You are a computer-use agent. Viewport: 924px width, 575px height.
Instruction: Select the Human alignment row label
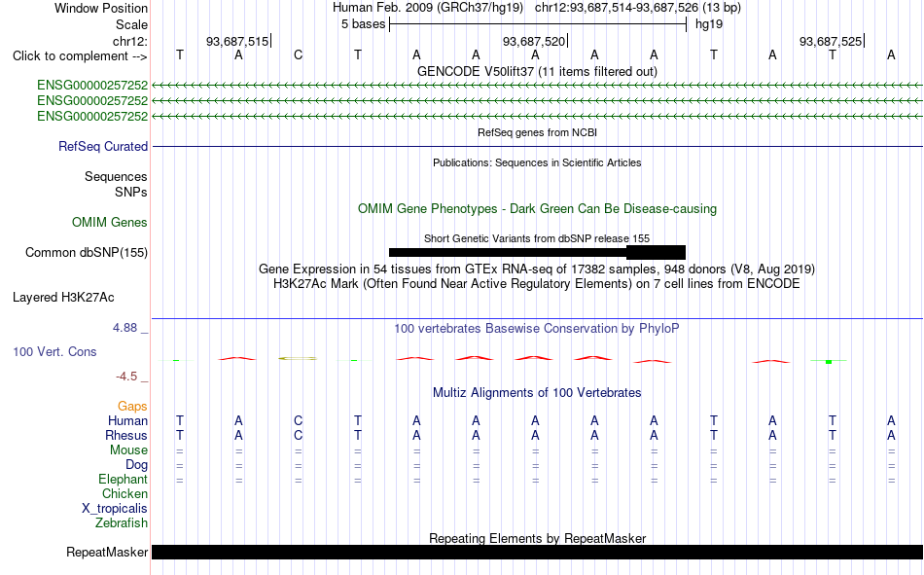coord(127,420)
